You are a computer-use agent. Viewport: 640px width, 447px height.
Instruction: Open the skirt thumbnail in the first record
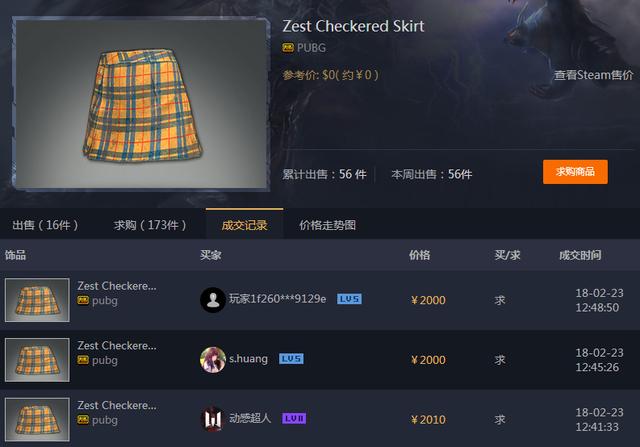click(x=37, y=300)
